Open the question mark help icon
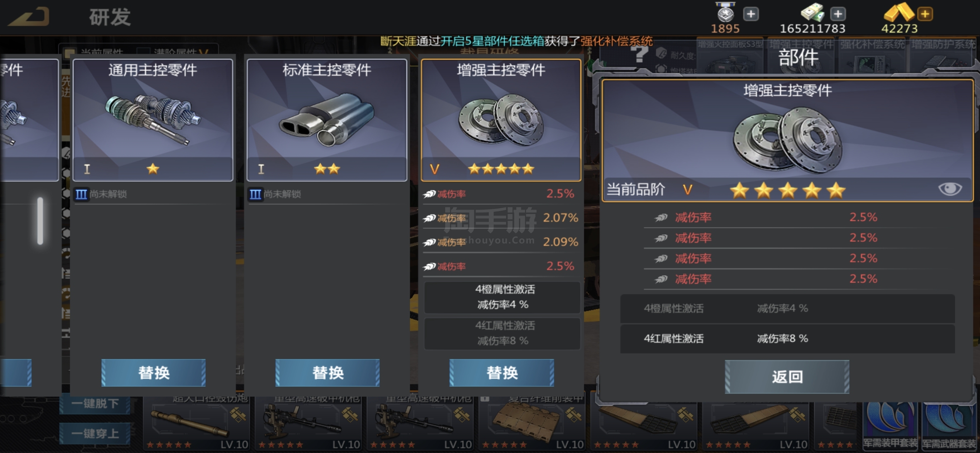Viewport: 980px width, 453px height. click(x=639, y=54)
